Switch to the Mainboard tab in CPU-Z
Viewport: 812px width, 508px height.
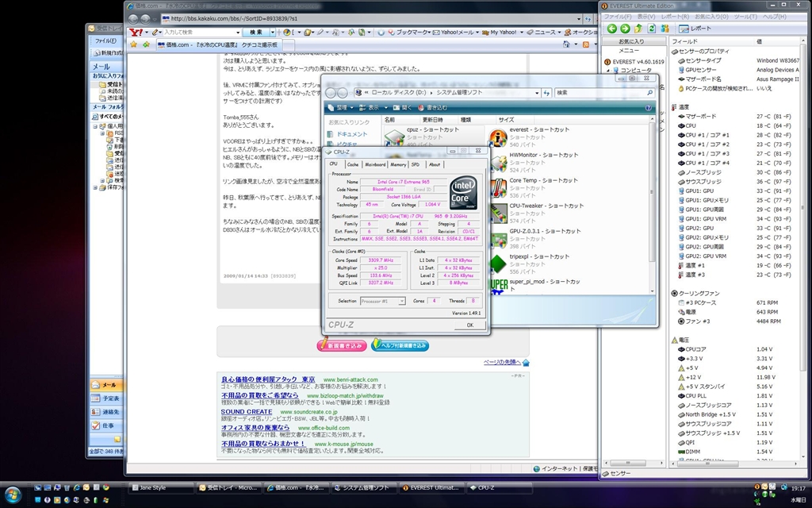(x=375, y=164)
